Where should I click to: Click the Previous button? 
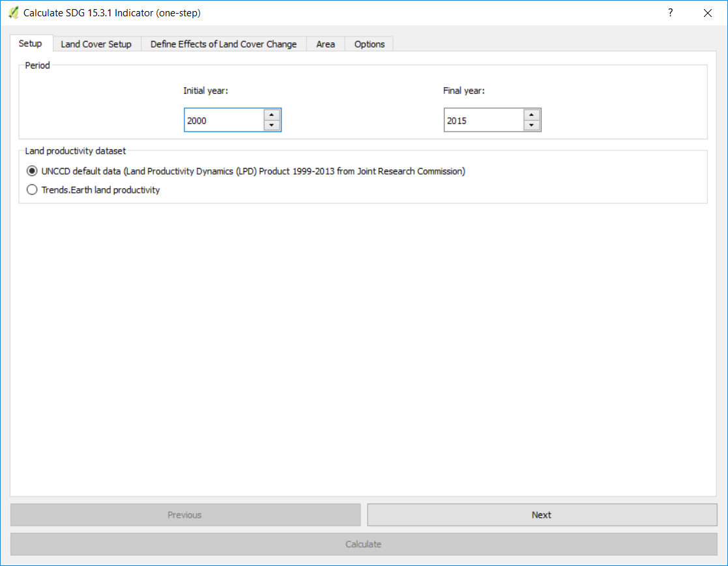(x=185, y=515)
